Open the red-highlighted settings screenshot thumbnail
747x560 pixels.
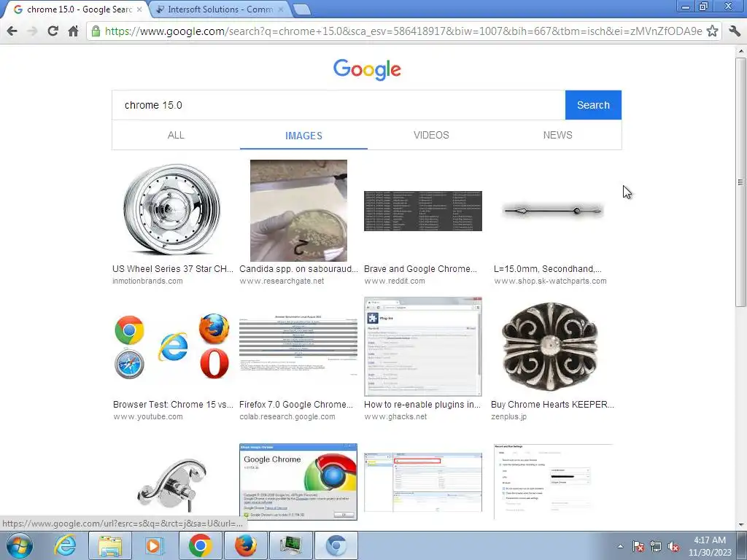pos(423,483)
